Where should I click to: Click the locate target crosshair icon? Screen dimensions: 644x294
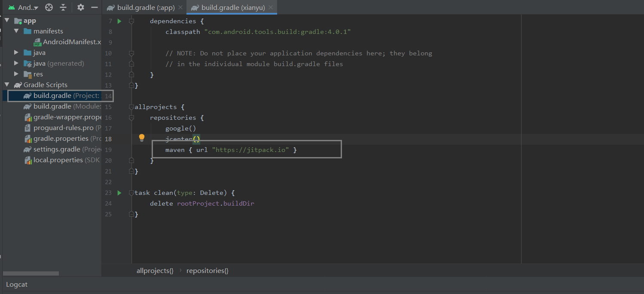[x=49, y=7]
